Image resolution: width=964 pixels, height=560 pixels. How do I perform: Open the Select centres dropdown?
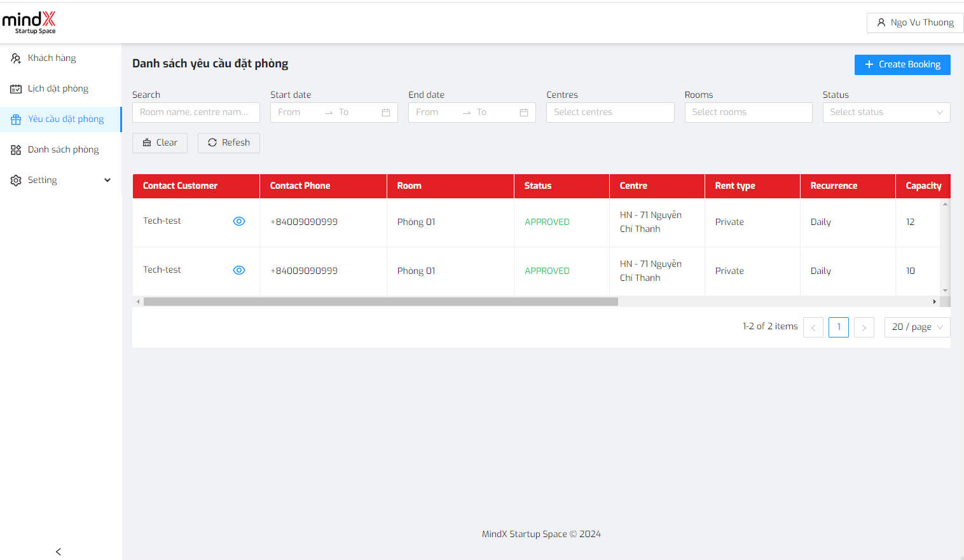610,113
